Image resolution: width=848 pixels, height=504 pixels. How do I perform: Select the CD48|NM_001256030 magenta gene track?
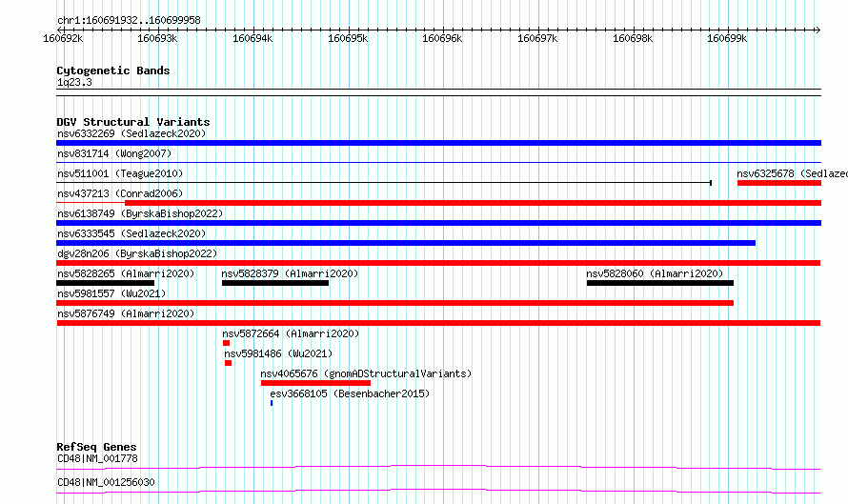[438, 491]
